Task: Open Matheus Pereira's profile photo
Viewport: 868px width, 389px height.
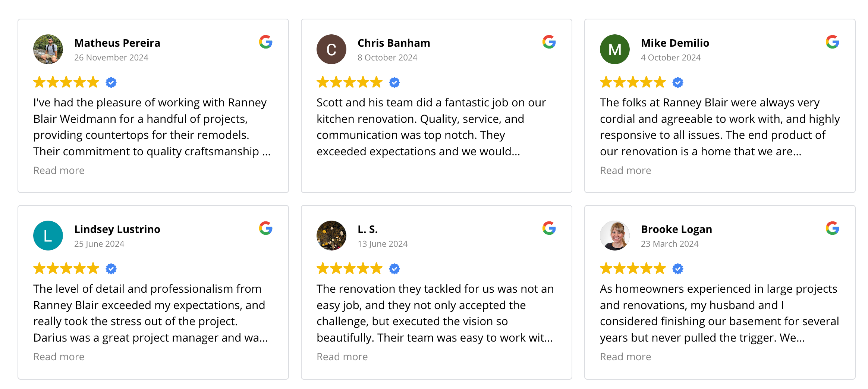Action: (x=48, y=49)
